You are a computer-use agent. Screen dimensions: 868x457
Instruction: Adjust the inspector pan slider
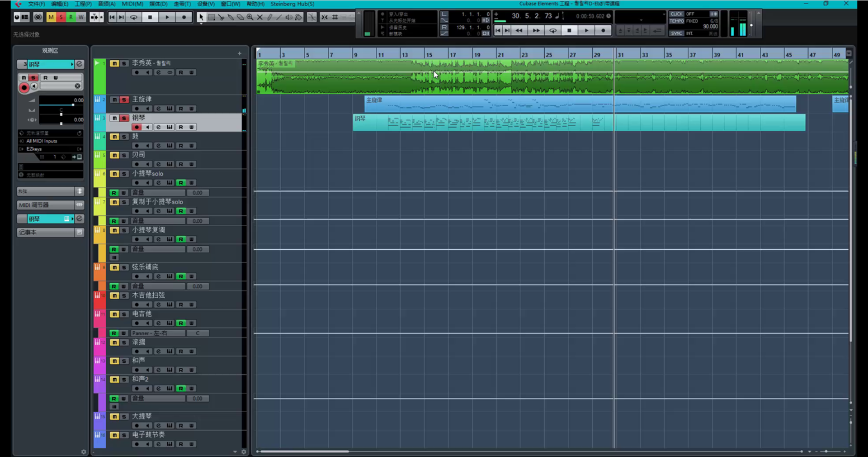tap(61, 114)
